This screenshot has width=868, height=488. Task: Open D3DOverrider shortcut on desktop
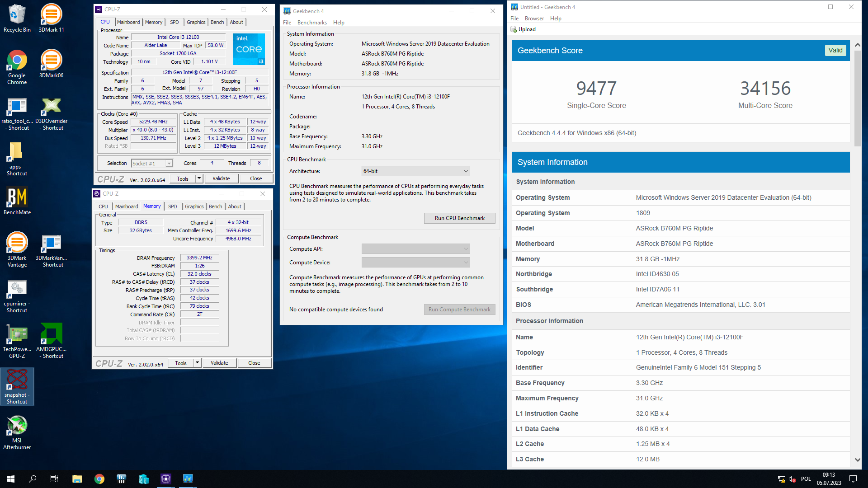point(51,114)
